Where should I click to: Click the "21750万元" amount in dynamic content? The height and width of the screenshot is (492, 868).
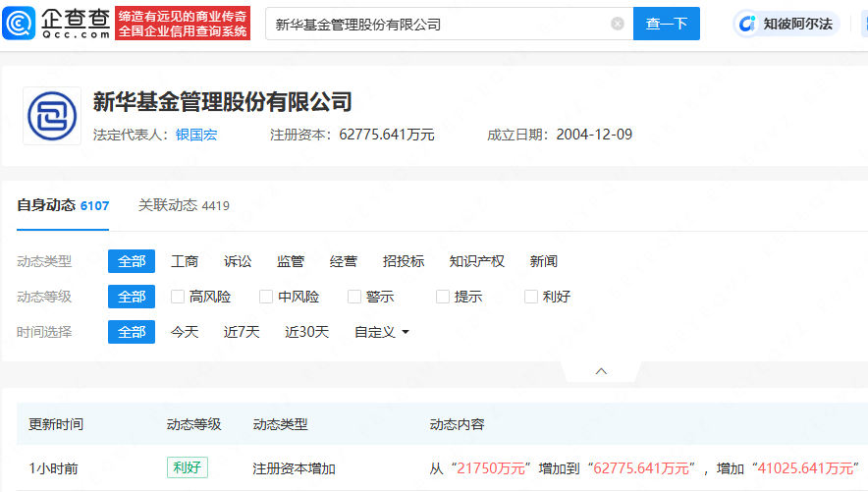click(491, 468)
